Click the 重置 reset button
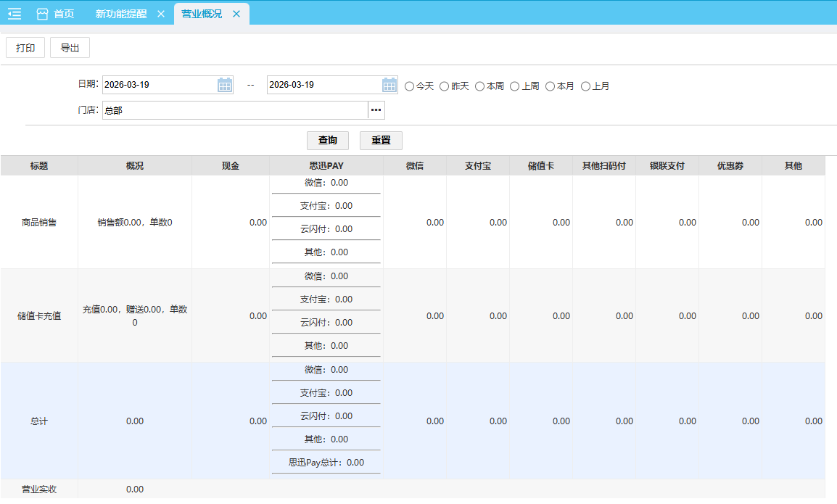 click(381, 140)
